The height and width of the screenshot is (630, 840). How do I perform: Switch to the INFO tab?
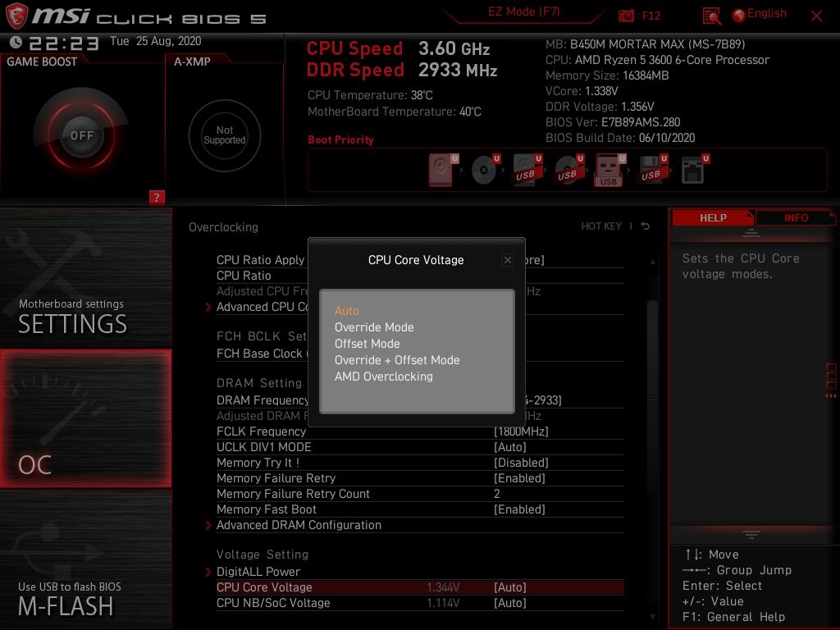click(x=796, y=218)
